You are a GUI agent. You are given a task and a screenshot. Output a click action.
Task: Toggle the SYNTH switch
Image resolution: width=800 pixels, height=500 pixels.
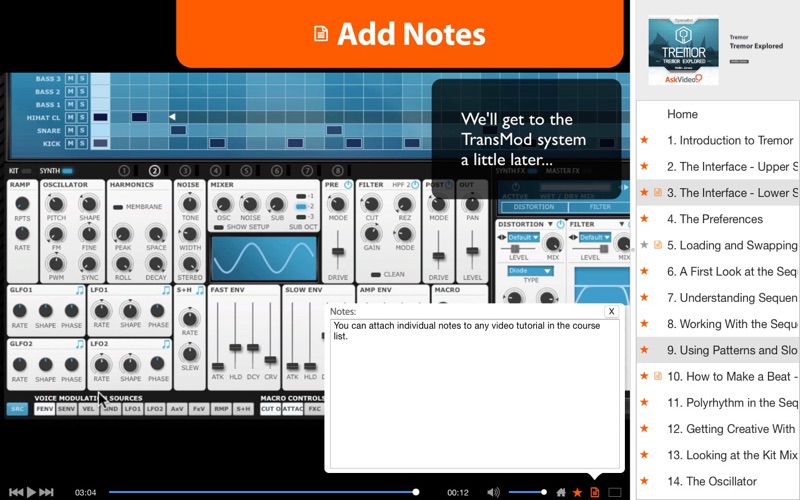67,171
